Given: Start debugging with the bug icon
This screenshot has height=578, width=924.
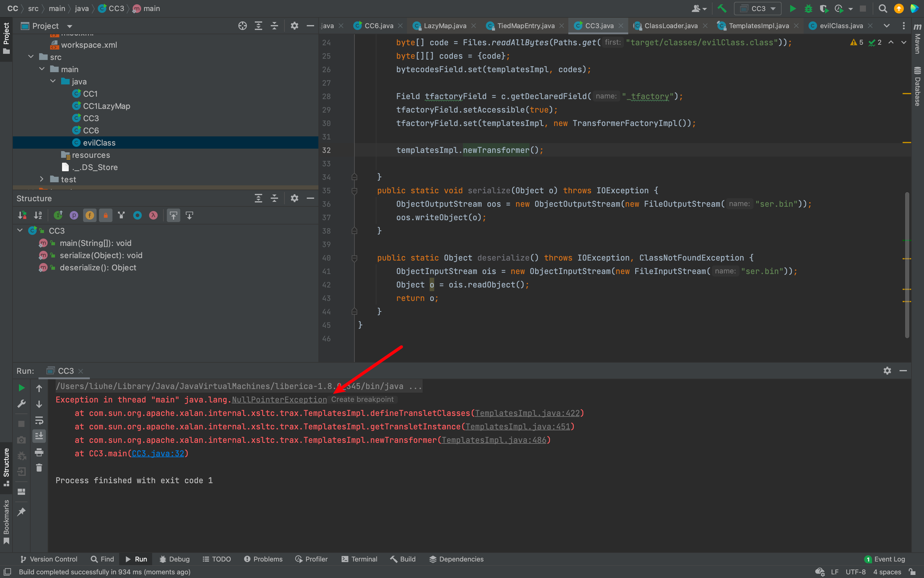Looking at the screenshot, I should point(808,9).
